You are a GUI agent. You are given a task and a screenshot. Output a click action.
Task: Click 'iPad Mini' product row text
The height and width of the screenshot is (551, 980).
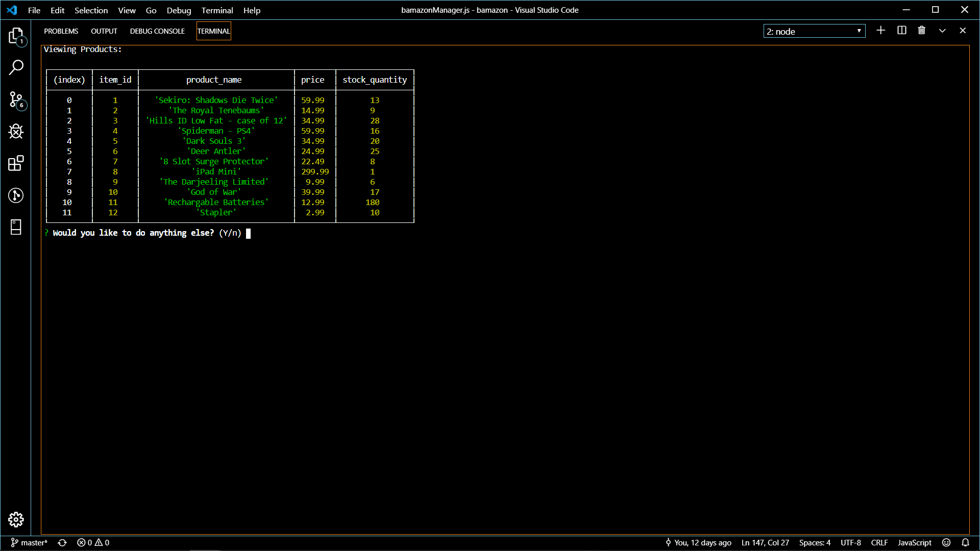(216, 172)
